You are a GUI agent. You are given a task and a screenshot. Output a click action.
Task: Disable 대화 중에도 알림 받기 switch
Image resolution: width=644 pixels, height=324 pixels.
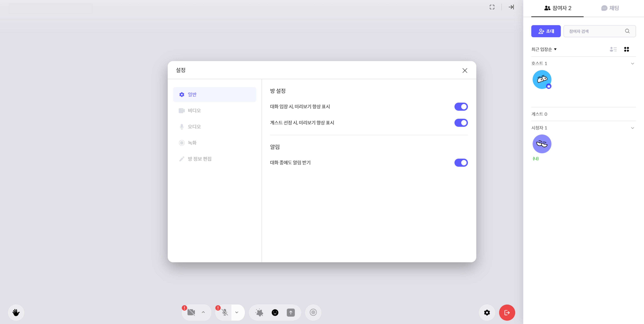461,163
